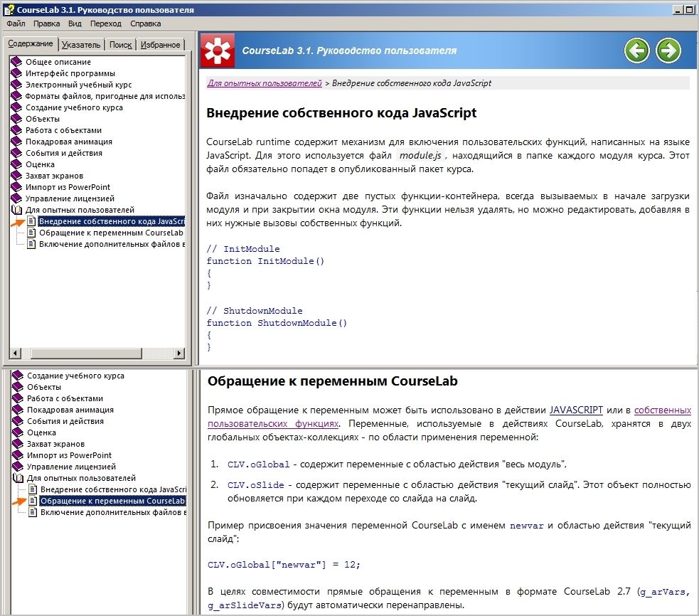Open the Файл menu
Screen dimensions: 699x616
(x=15, y=23)
